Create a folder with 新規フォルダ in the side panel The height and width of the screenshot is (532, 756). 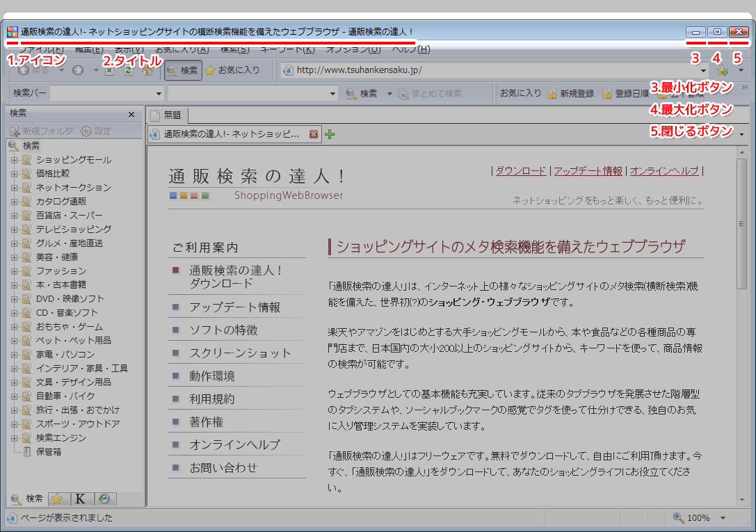point(42,131)
